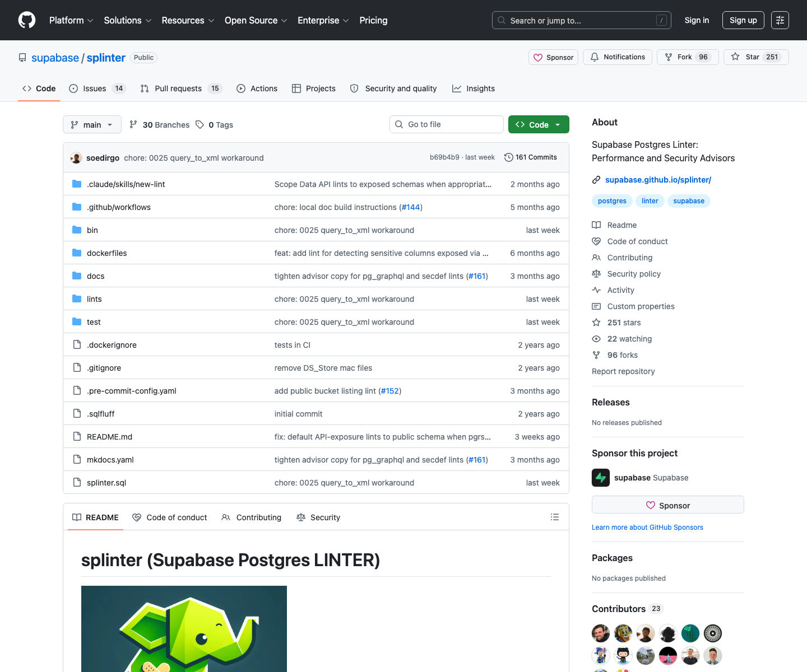This screenshot has width=807, height=672.
Task: Select the Activity pulse icon
Action: (x=596, y=290)
